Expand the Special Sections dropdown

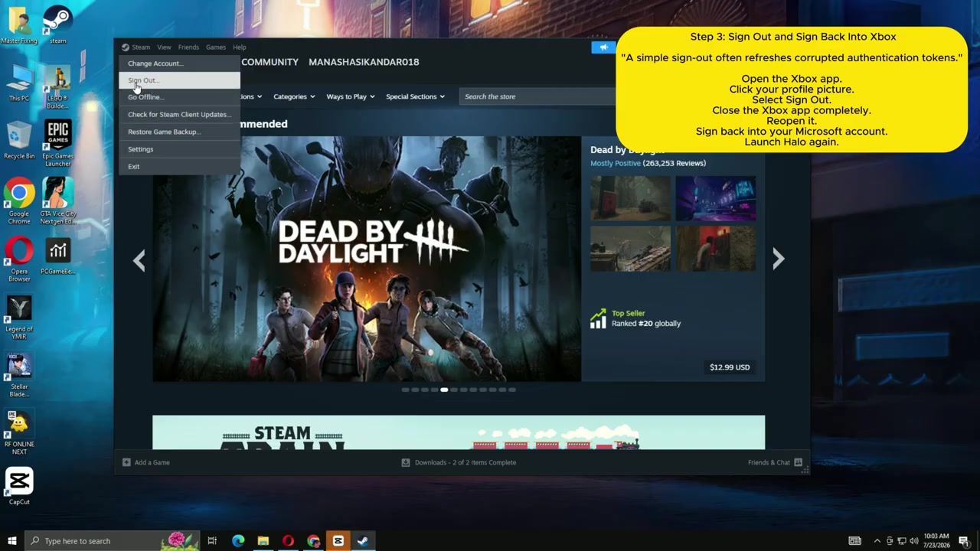coord(415,96)
